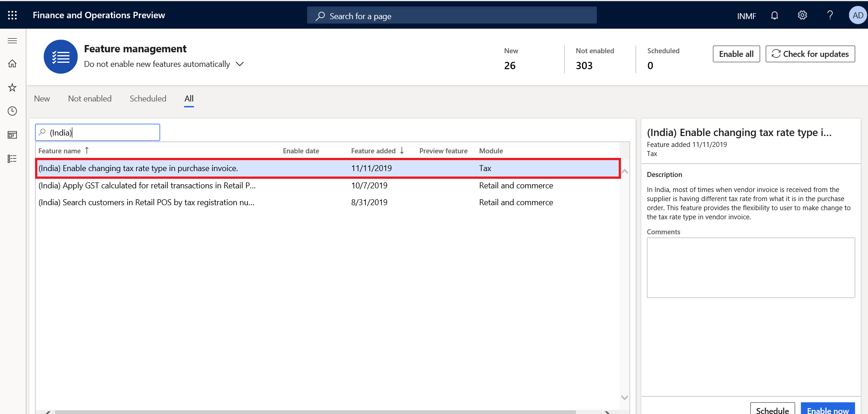Click the feature filter field containing (India)
Screen dimensions: 868x414
coord(97,132)
